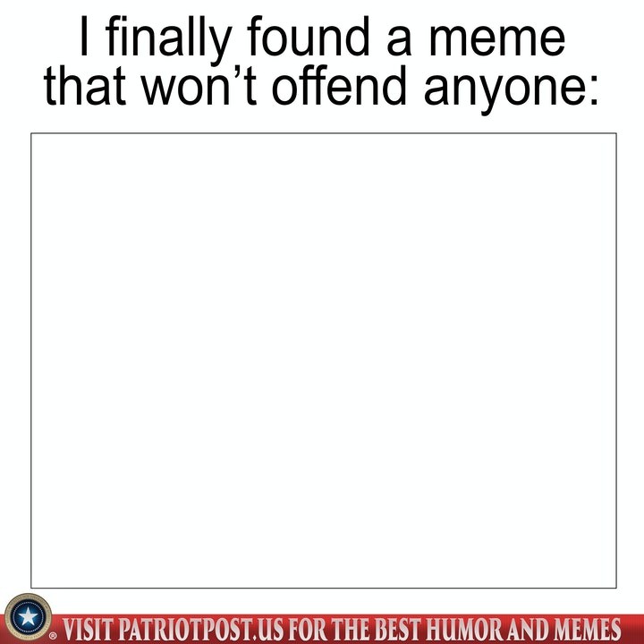Click the word 'that' starting second line
This screenshot has height=644, width=644.
coord(85,85)
